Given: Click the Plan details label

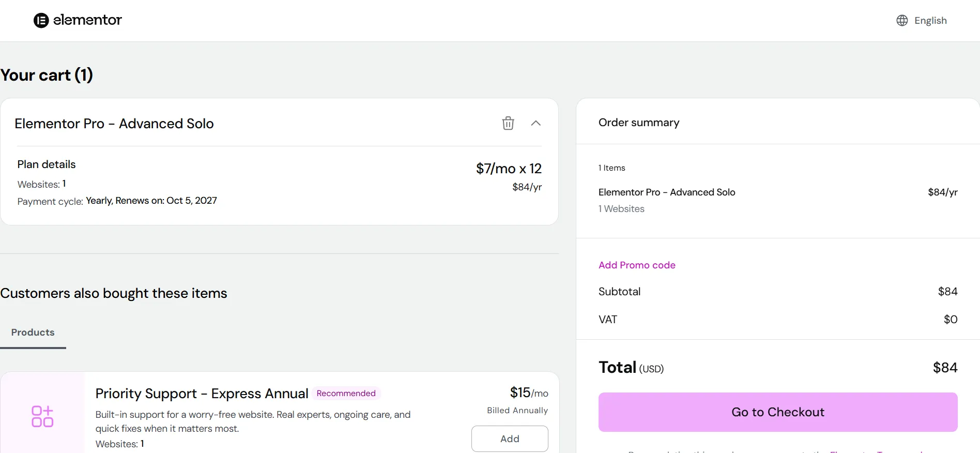Looking at the screenshot, I should pos(47,164).
